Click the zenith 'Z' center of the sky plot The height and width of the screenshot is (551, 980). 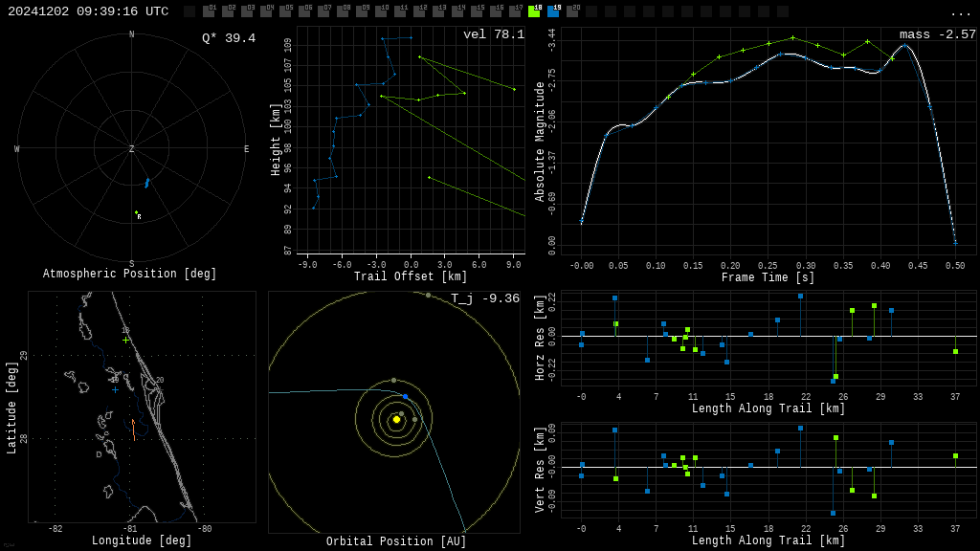pos(131,148)
